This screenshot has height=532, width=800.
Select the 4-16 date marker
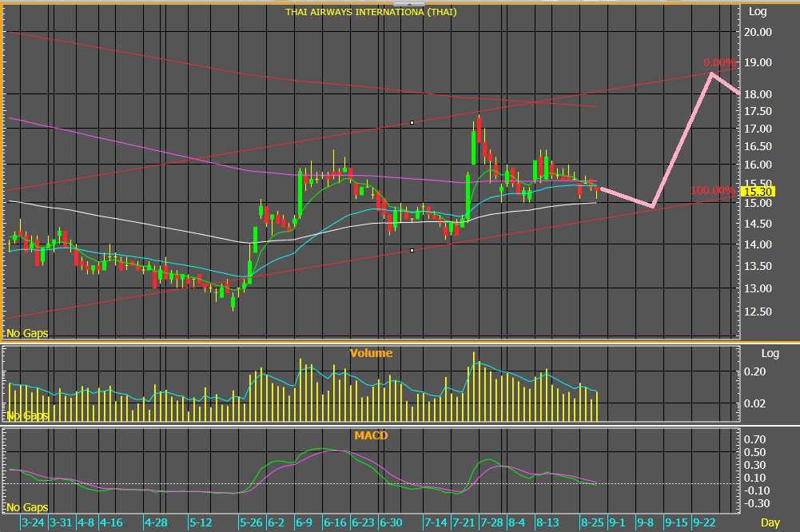tap(111, 523)
